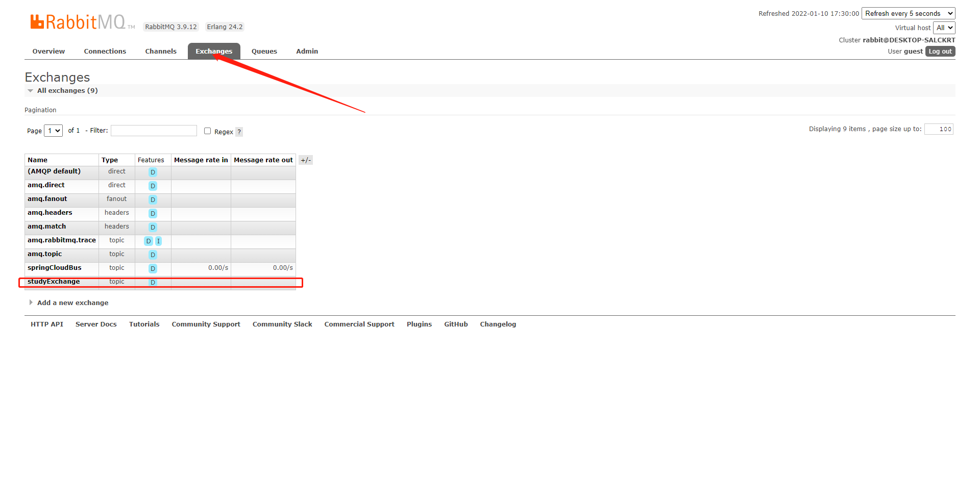This screenshot has height=478, width=980.
Task: Open the Community Slack link
Action: (x=282, y=324)
